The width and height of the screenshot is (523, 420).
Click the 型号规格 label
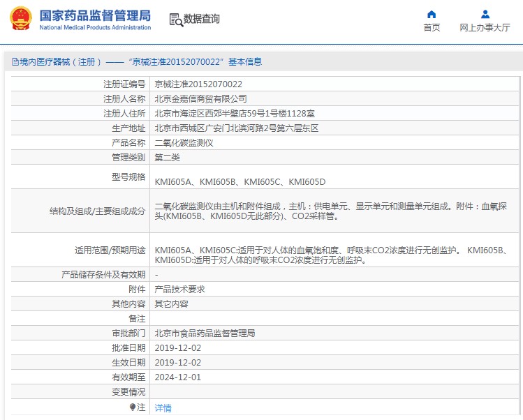coord(128,177)
